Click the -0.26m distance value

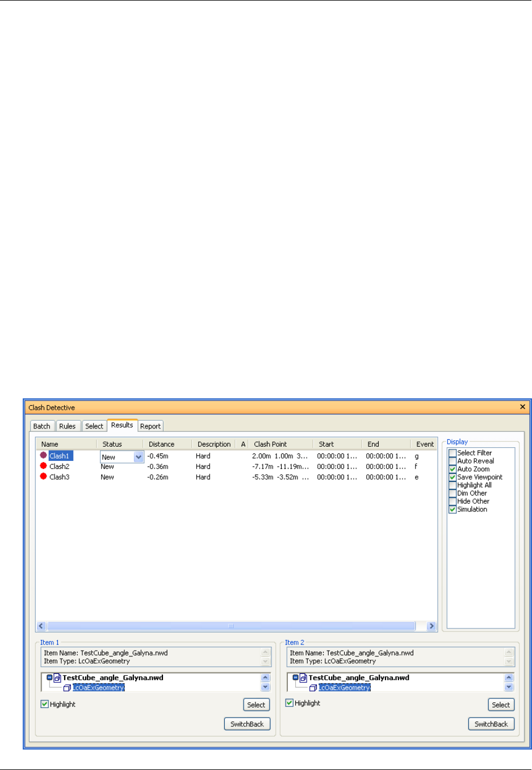pos(158,477)
